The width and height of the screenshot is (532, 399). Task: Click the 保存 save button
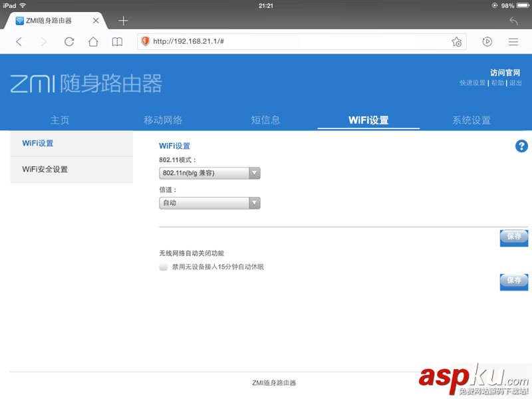513,237
